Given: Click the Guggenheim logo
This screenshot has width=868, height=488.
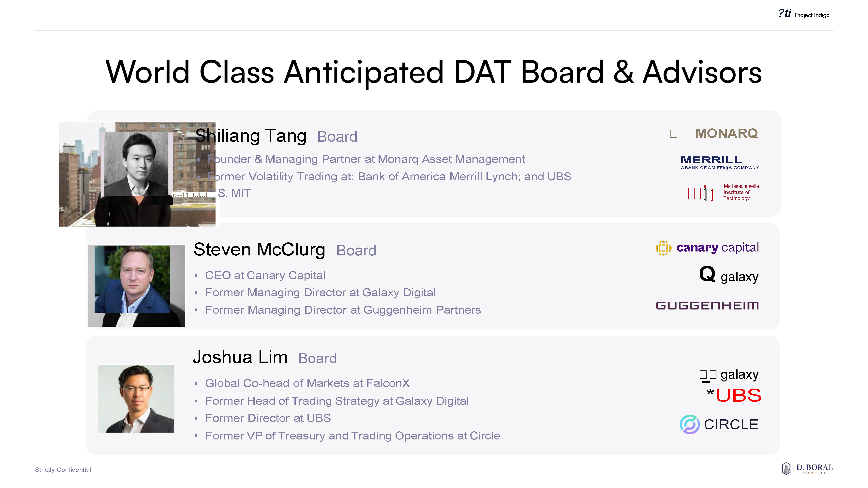Looking at the screenshot, I should coord(707,306).
